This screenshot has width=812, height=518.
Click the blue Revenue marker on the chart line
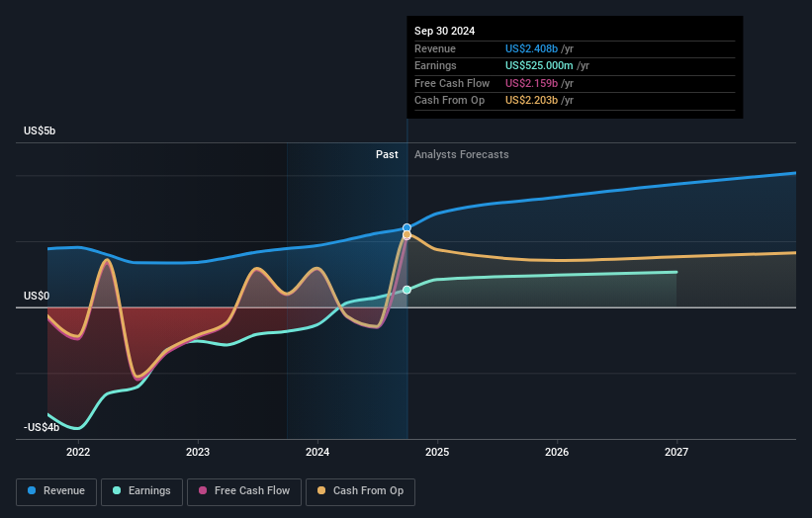406,227
